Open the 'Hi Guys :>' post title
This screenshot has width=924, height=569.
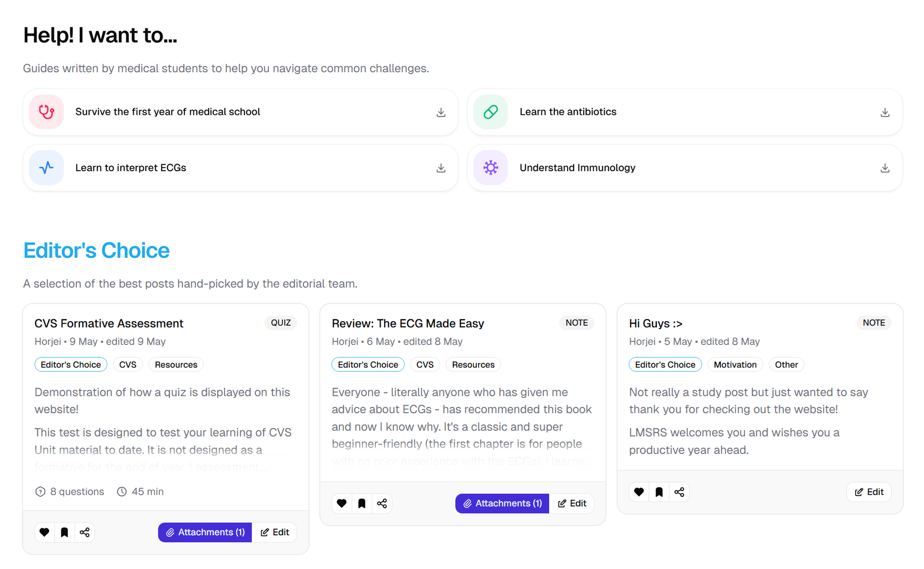[656, 323]
